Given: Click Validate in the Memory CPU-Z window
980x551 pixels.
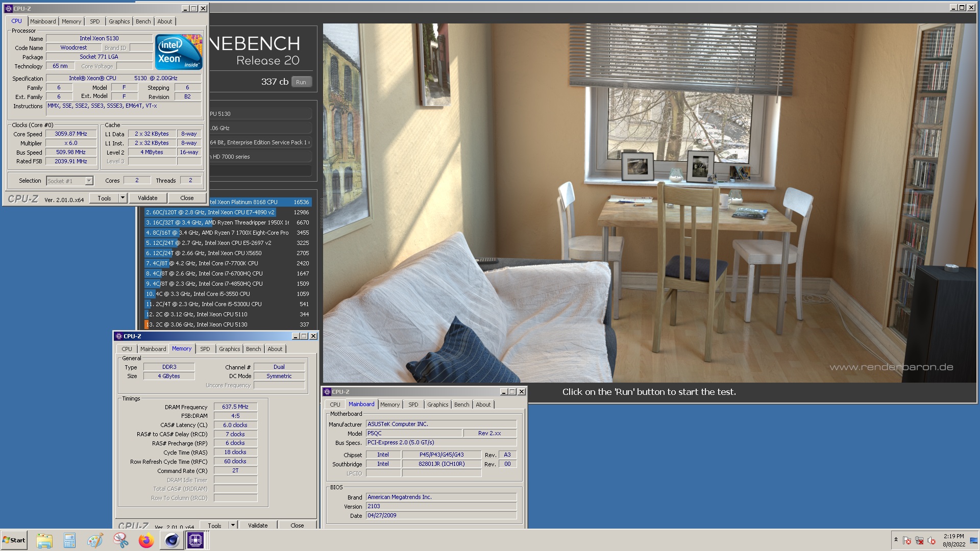Looking at the screenshot, I should click(x=258, y=525).
